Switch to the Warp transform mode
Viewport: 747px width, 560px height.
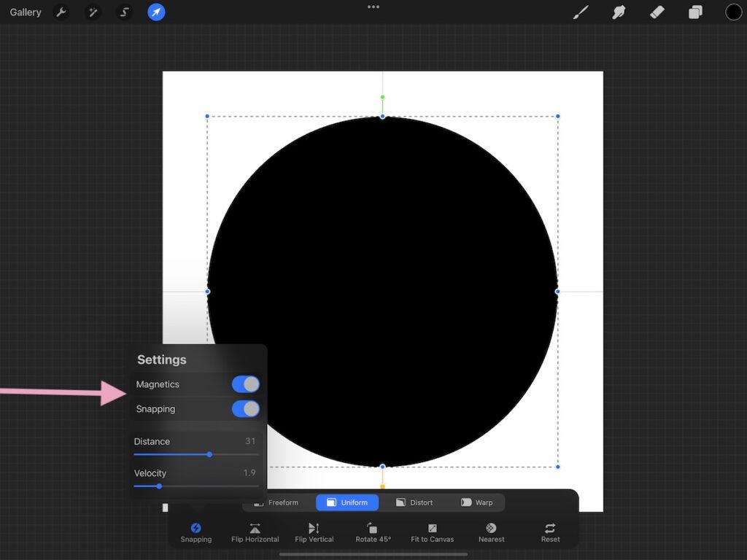pos(478,502)
